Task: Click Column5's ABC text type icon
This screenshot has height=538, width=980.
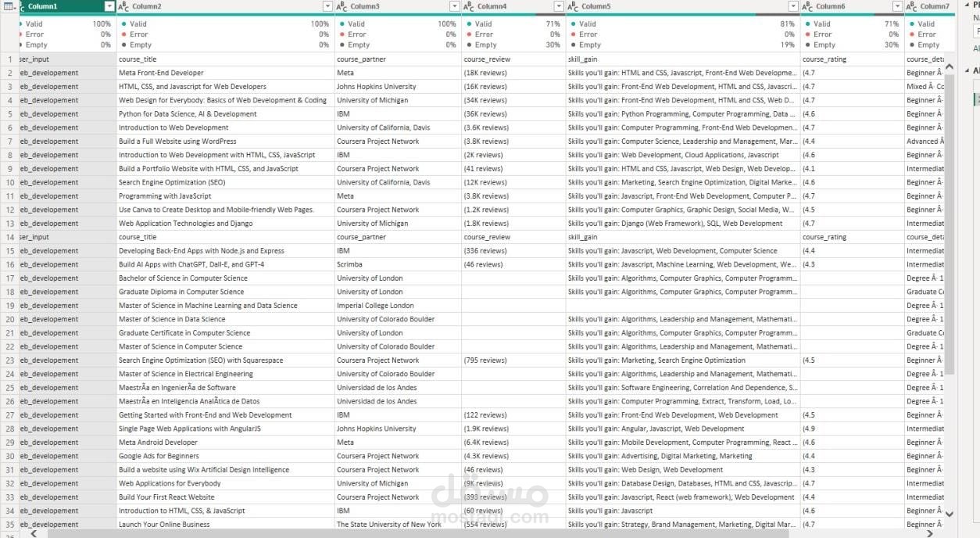Action: click(574, 6)
